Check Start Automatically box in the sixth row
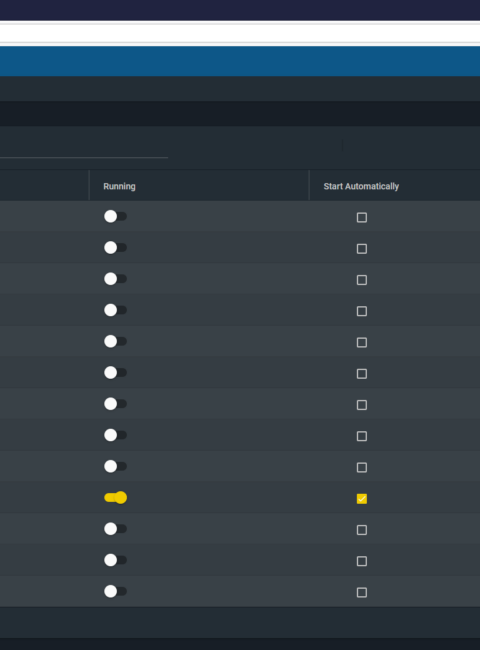The height and width of the screenshot is (650, 480). click(362, 374)
